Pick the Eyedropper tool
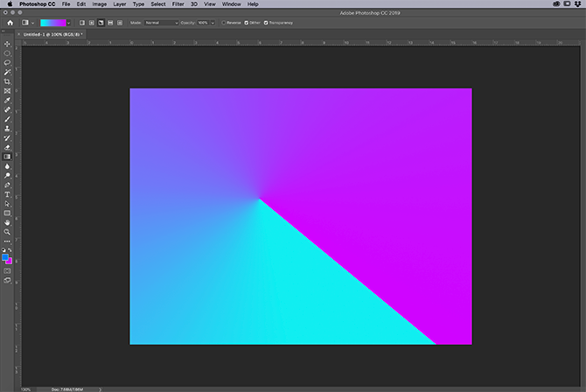This screenshot has height=392, width=586. 8,101
